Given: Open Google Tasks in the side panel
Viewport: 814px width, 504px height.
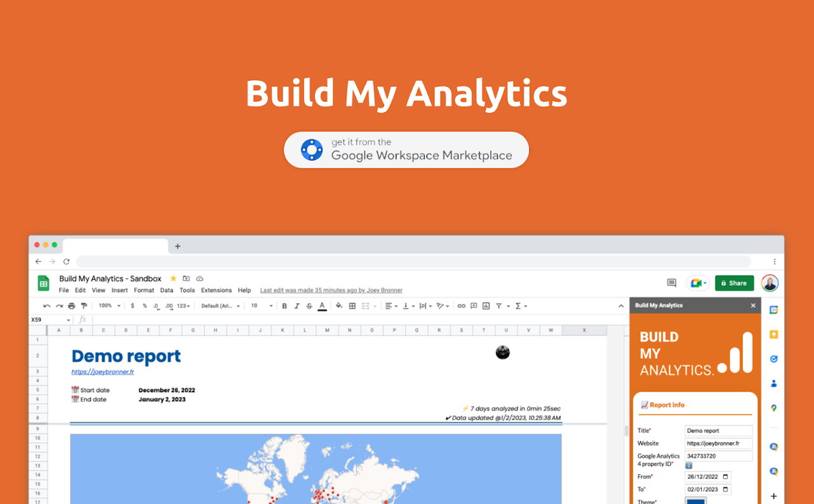Looking at the screenshot, I should click(x=774, y=359).
